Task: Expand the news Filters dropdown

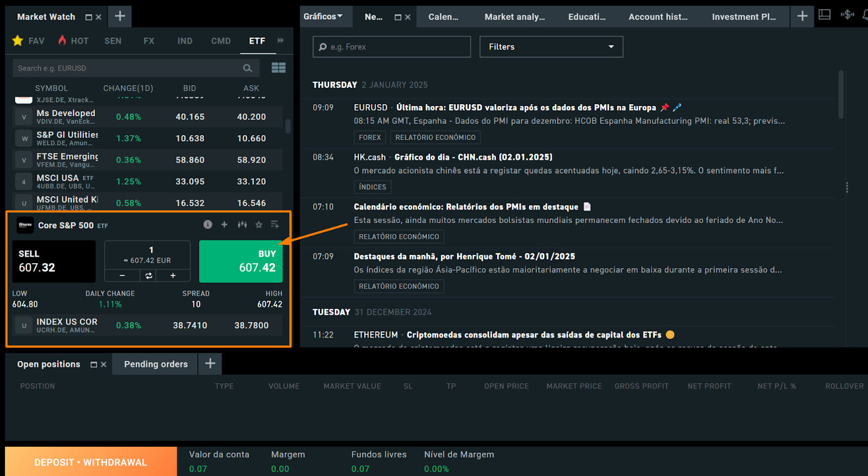Action: coord(551,47)
